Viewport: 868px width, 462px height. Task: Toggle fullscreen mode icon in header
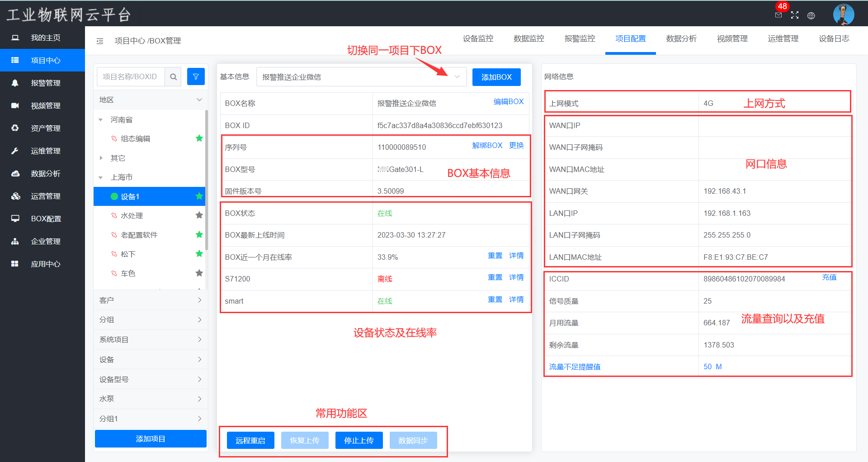795,15
